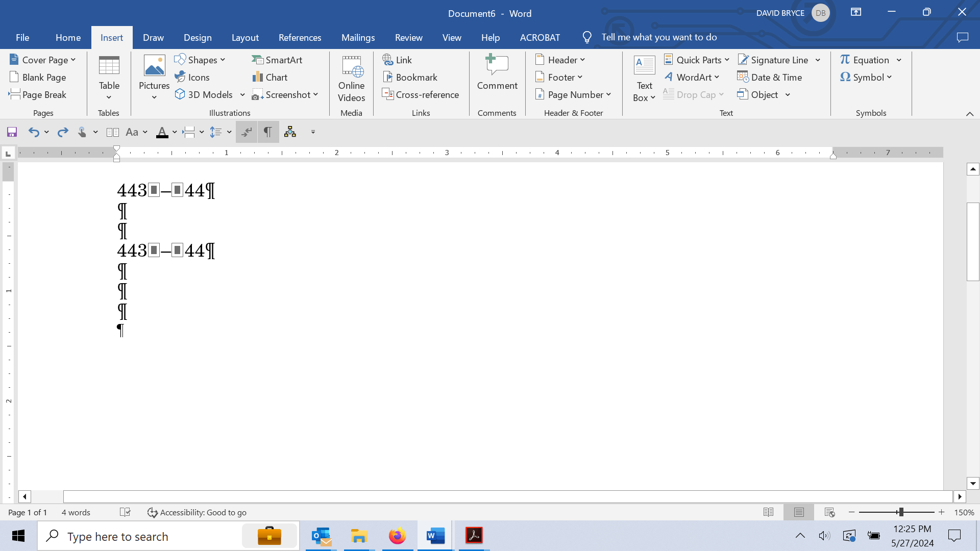Switch to the References tab
The height and width of the screenshot is (551, 980).
[300, 37]
